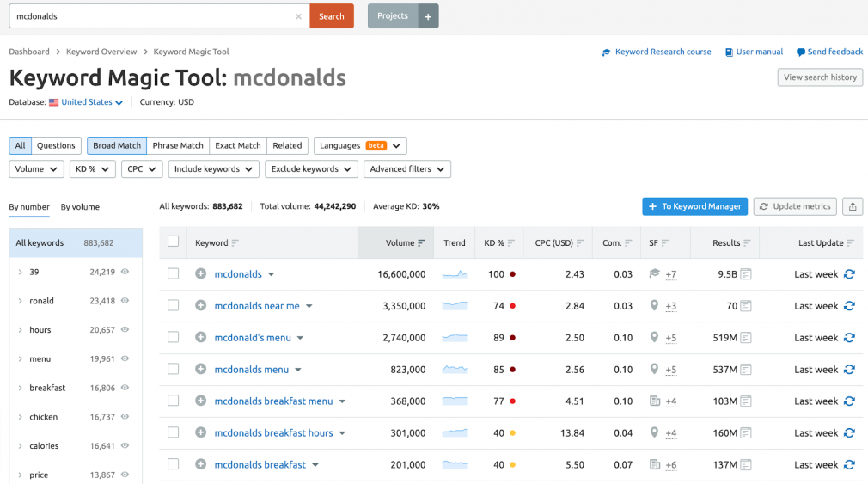Screen dimensions: 868x484
Task: Open Include keywords dropdown
Action: pyautogui.click(x=214, y=168)
